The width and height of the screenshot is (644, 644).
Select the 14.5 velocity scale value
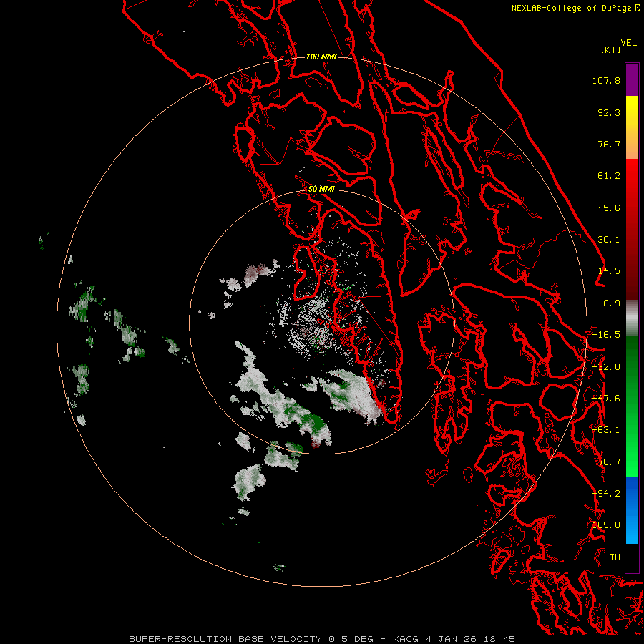coord(609,271)
